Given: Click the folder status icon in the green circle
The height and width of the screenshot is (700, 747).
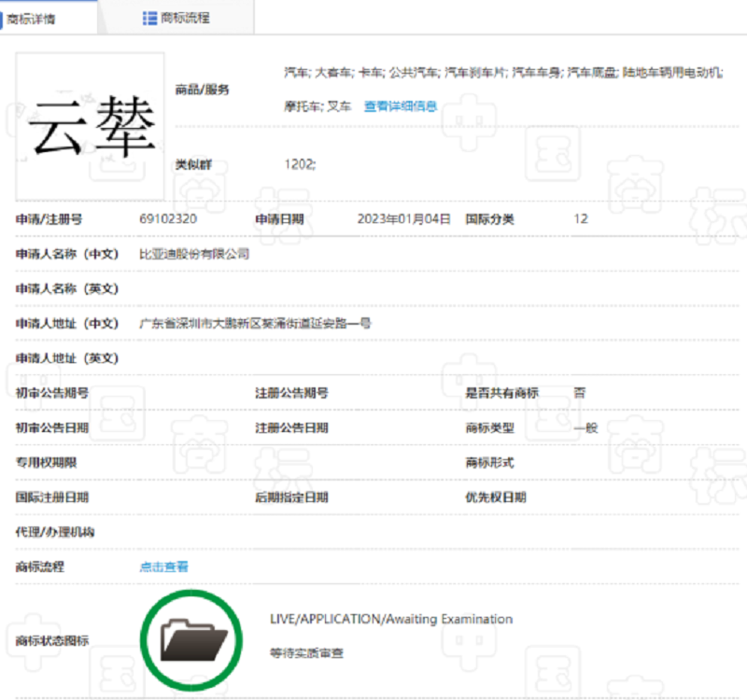Looking at the screenshot, I should pos(193,639).
